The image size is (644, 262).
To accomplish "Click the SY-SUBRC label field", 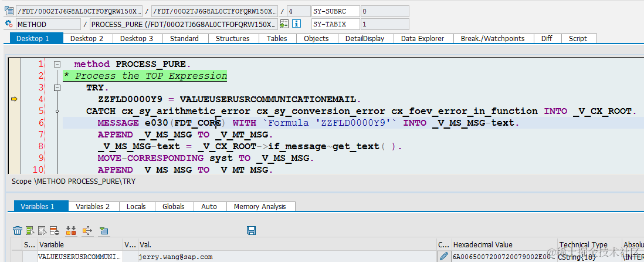I will (335, 11).
